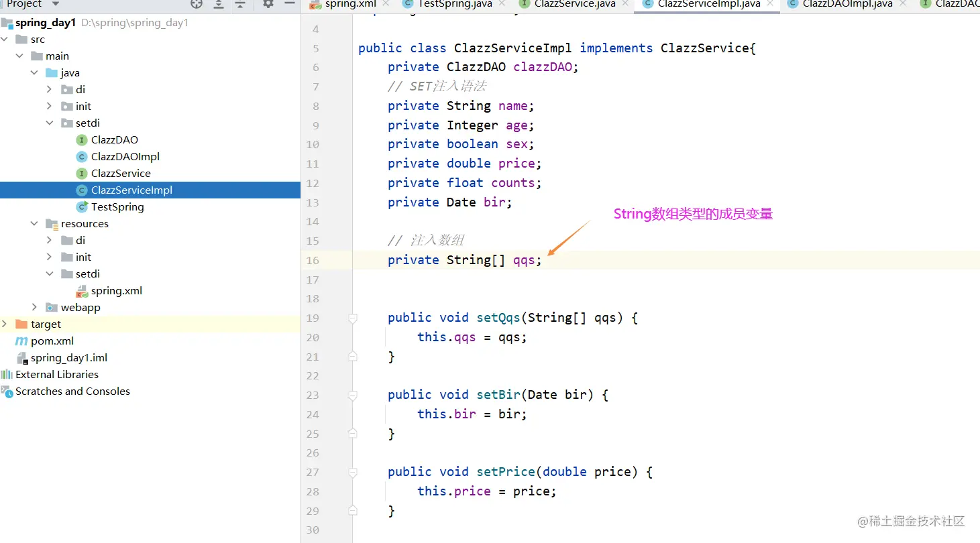Switch to spring.xml editor tab
The image size is (980, 543).
coord(350,4)
